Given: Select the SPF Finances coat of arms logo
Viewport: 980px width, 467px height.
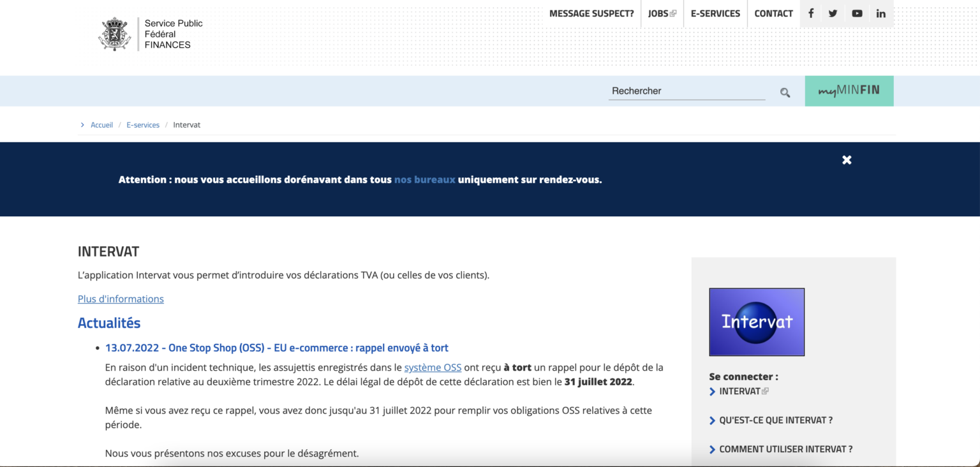Looking at the screenshot, I should [114, 33].
